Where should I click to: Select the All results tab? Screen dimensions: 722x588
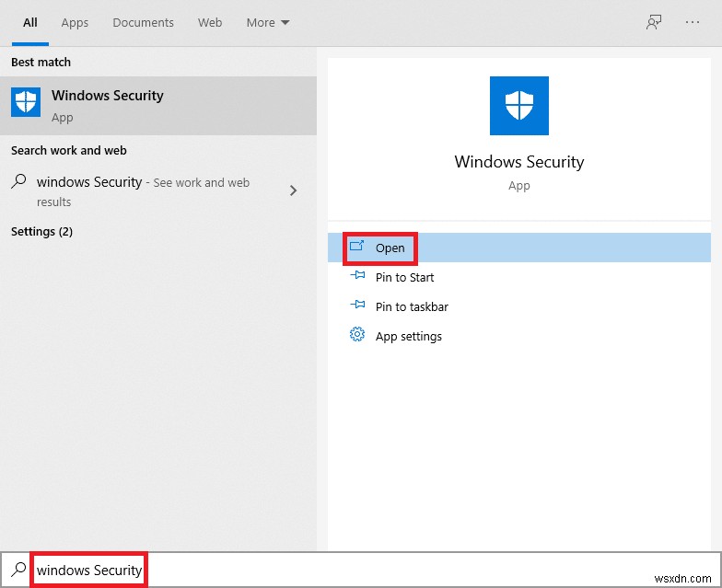[30, 23]
